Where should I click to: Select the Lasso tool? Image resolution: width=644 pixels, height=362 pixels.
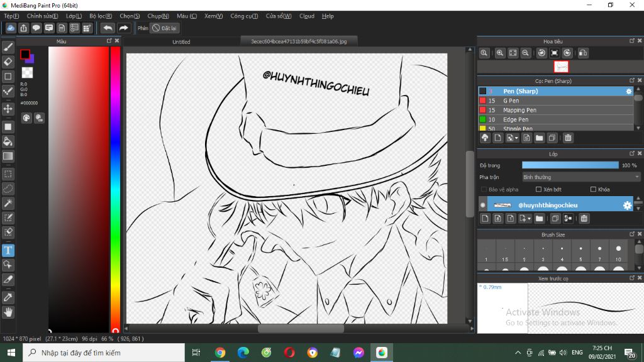[8, 189]
